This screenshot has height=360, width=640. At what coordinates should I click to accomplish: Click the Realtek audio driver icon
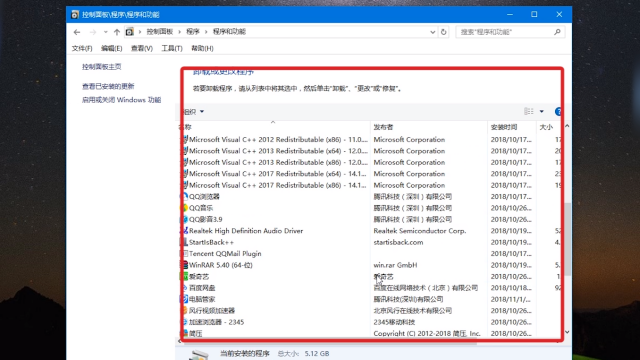tap(185, 231)
